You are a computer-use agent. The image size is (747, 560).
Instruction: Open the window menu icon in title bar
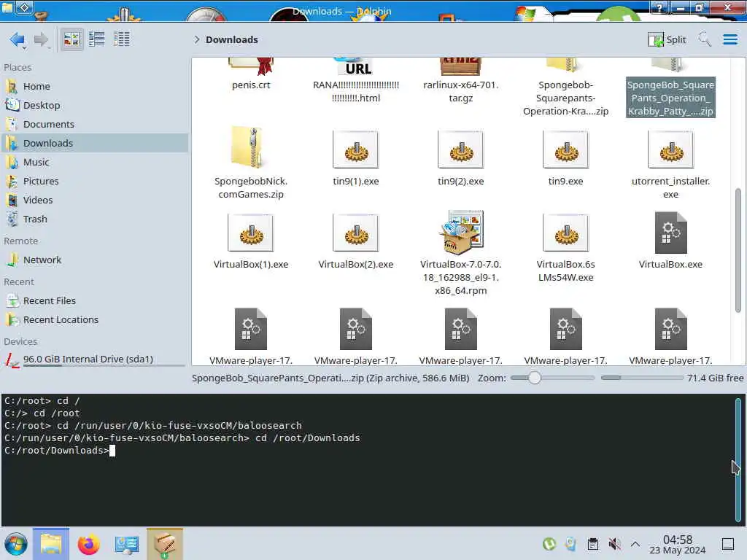click(25, 7)
